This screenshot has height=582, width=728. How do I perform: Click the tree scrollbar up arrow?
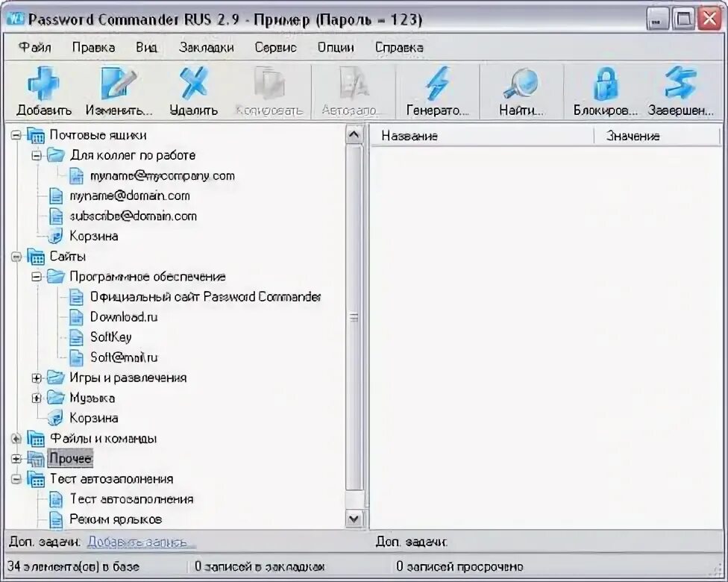pyautogui.click(x=354, y=135)
